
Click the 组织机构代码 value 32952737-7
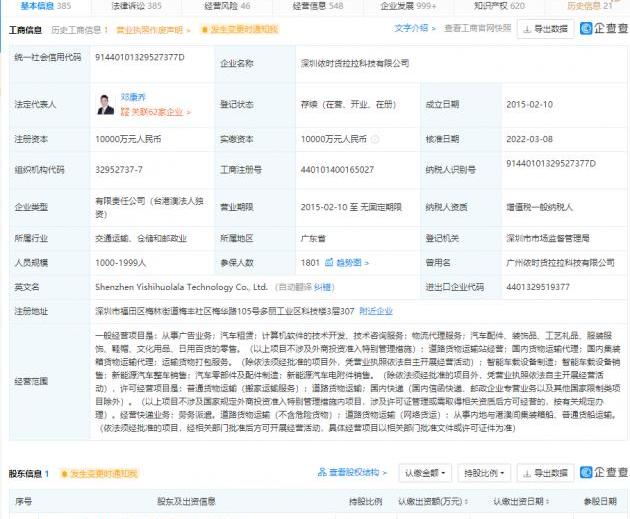(119, 170)
